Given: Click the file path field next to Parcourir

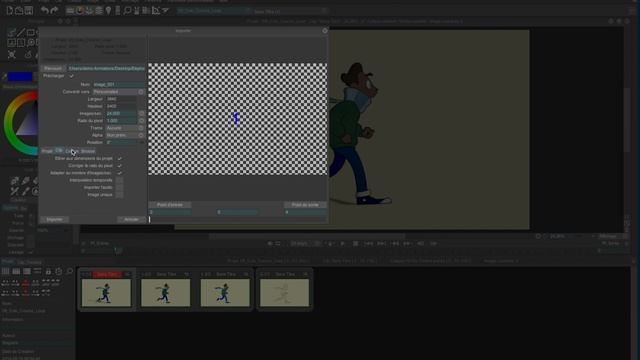Looking at the screenshot, I should (107, 69).
